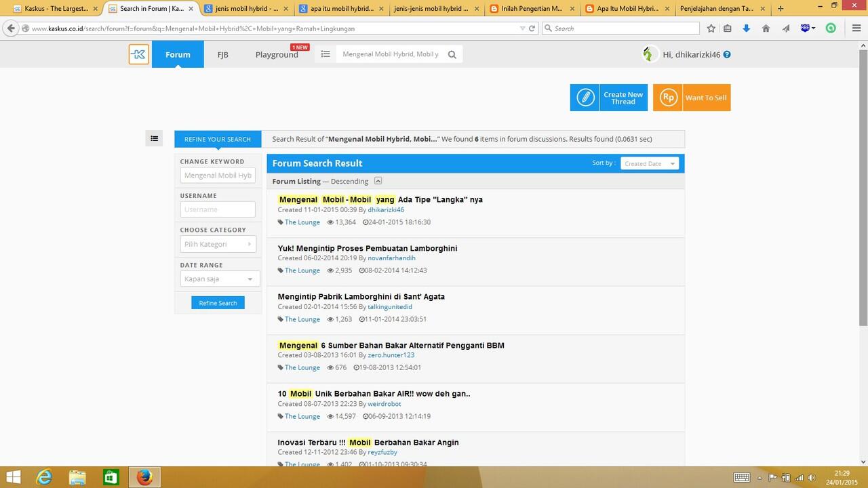The image size is (868, 488).
Task: Click the dhikarizki46 profile avatar
Action: [650, 54]
